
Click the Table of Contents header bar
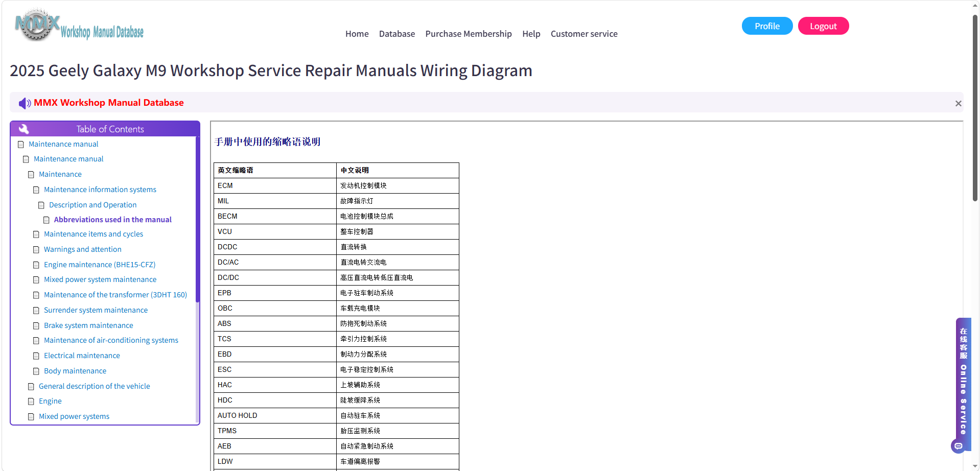pos(105,129)
